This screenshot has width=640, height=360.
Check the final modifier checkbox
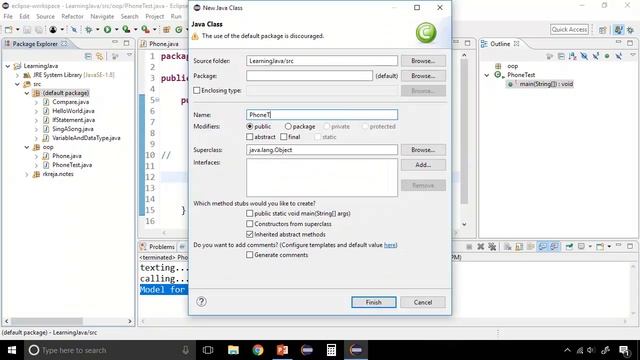click(284, 137)
